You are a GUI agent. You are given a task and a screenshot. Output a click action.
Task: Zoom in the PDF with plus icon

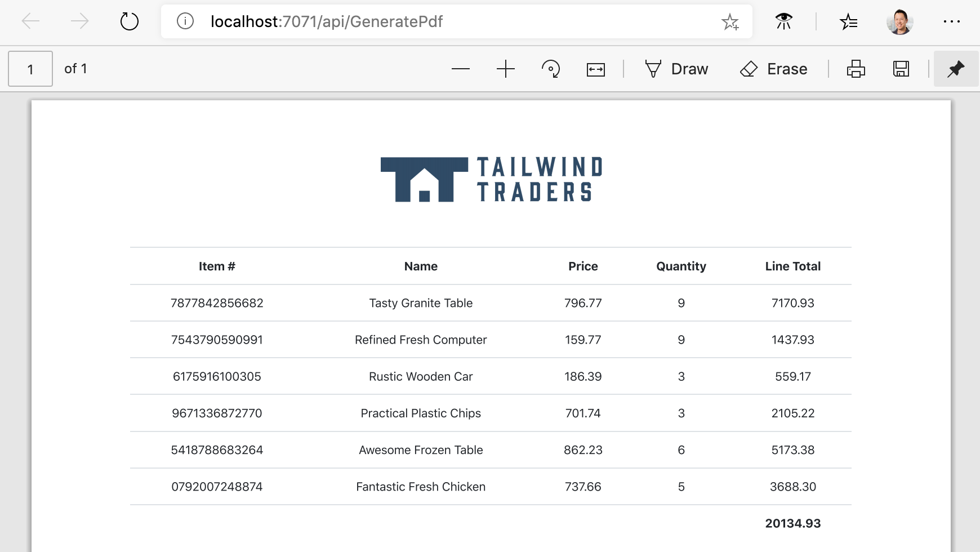coord(505,69)
